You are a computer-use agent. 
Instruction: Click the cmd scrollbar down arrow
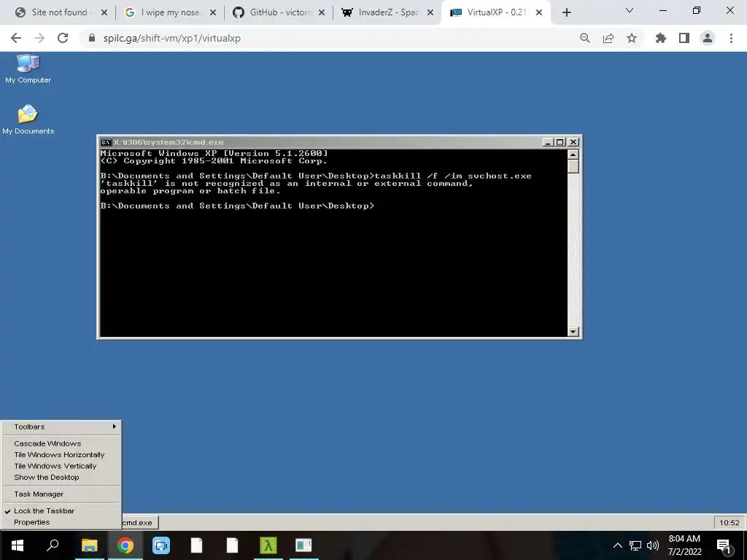573,332
